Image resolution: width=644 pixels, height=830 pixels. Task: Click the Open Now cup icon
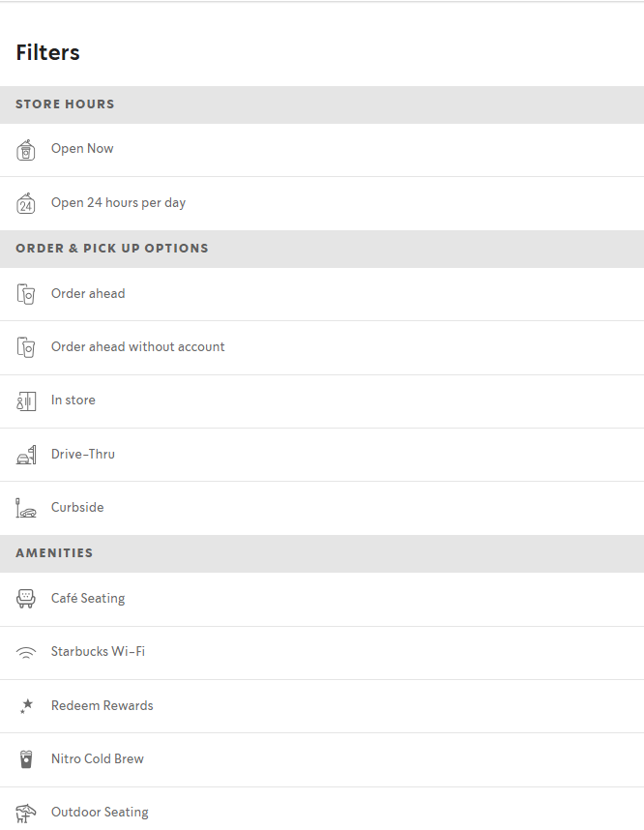click(26, 150)
